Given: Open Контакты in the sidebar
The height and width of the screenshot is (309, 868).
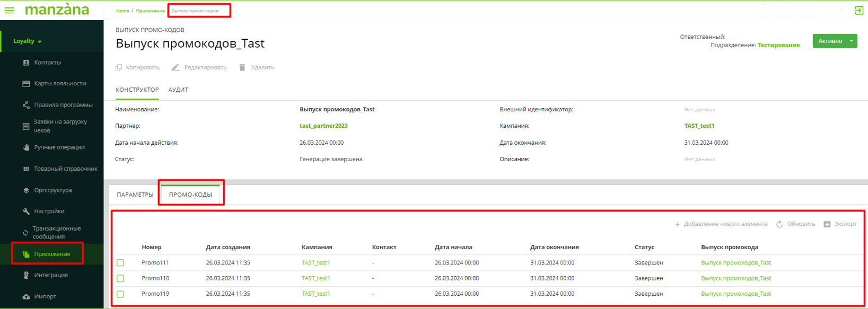Looking at the screenshot, I should pos(47,63).
